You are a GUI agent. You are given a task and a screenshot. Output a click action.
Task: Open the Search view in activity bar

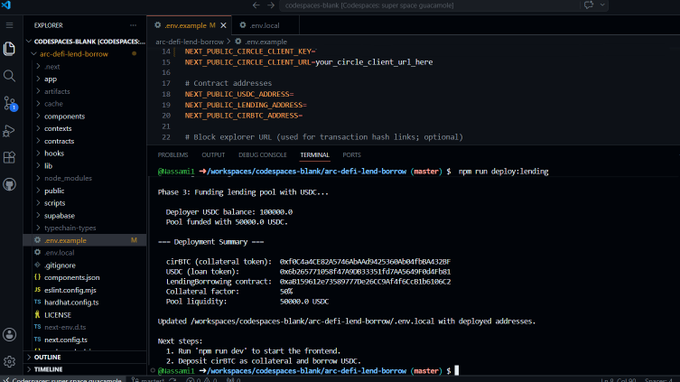click(9, 76)
